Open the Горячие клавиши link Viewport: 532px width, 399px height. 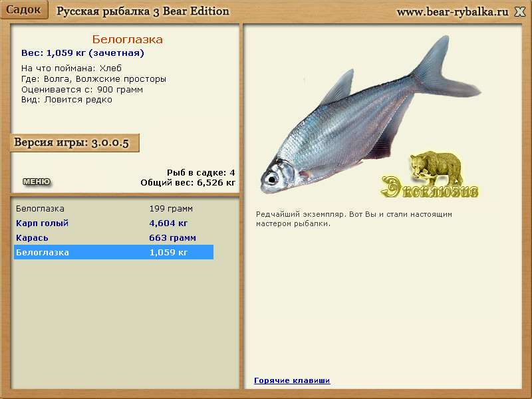292,380
